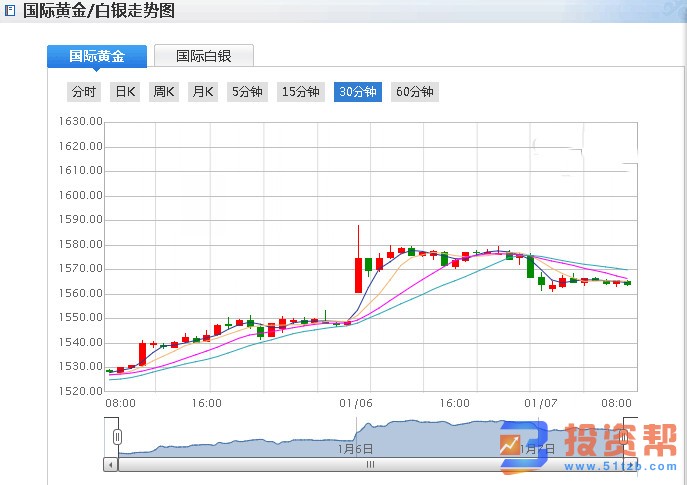Screen dimensions: 687x485
Task: Select the 国际黄金 tab
Action: (x=97, y=56)
